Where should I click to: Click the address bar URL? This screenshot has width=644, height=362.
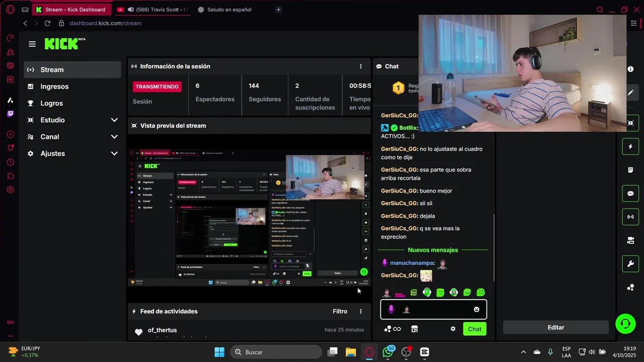tap(105, 23)
